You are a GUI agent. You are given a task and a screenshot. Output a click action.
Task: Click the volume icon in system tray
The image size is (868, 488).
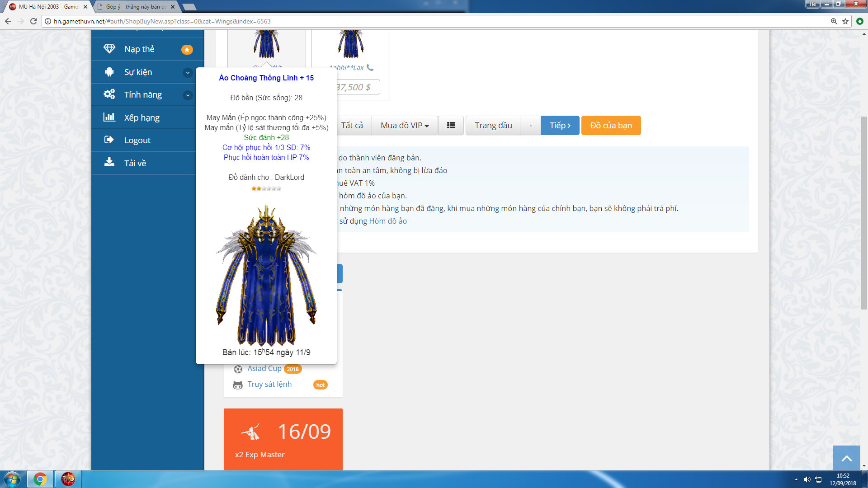click(x=807, y=479)
